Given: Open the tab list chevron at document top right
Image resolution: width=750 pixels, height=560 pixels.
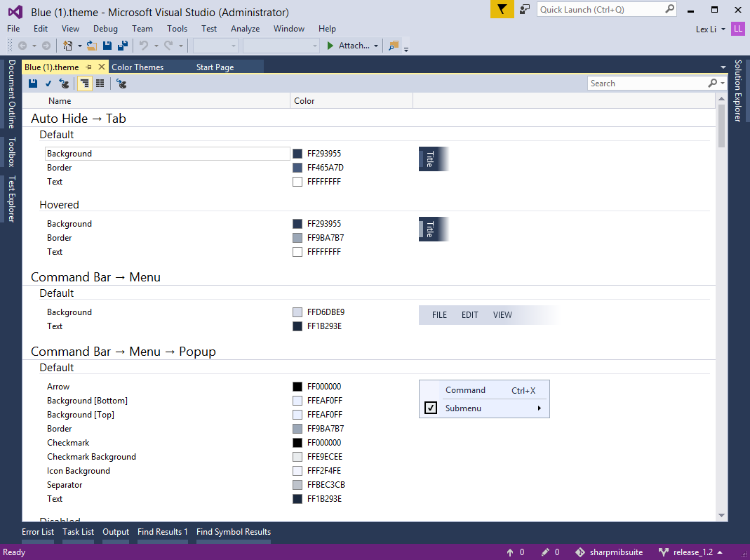Looking at the screenshot, I should pyautogui.click(x=723, y=66).
